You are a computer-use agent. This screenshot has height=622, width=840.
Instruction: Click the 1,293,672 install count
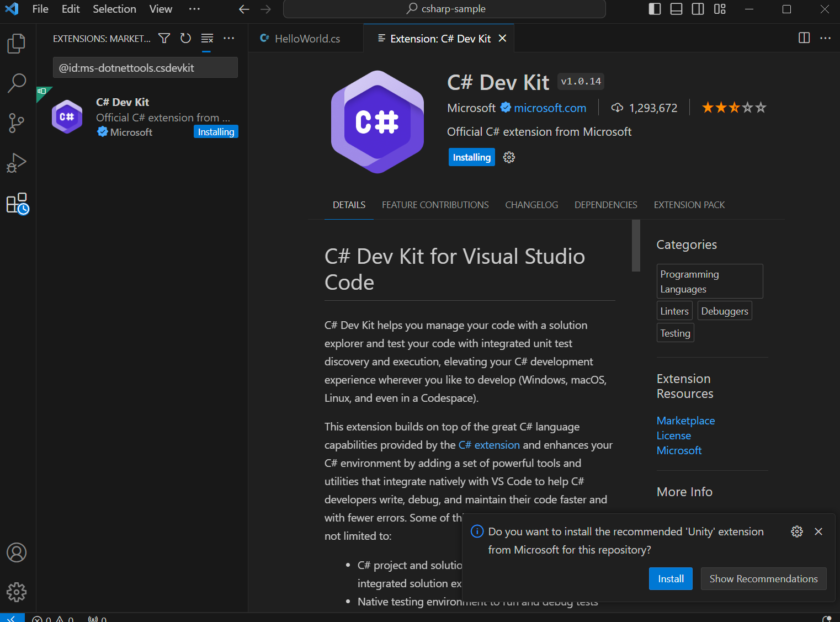pyautogui.click(x=644, y=108)
